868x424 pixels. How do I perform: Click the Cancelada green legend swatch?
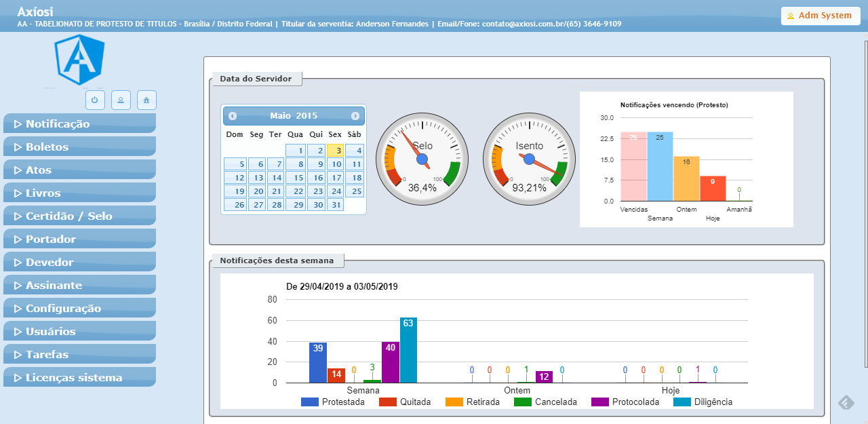(x=522, y=402)
